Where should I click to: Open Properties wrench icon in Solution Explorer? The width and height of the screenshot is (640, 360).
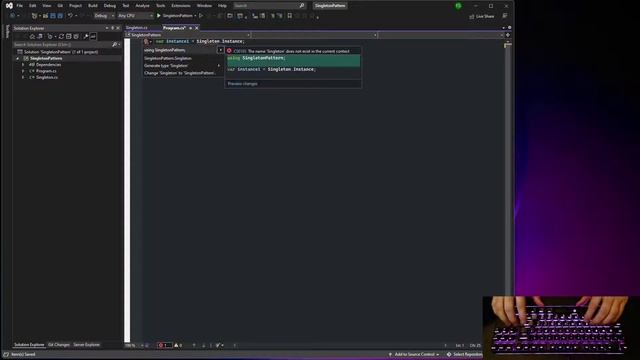(x=86, y=36)
